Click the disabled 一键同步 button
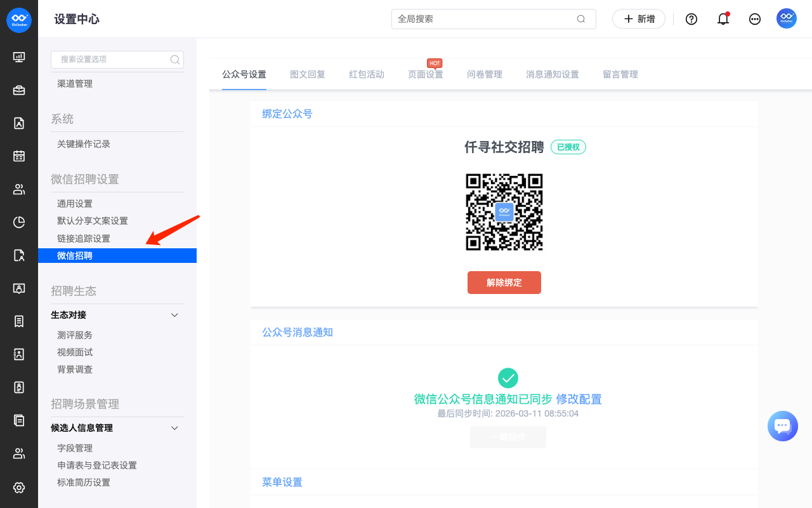This screenshot has width=812, height=508. click(508, 437)
